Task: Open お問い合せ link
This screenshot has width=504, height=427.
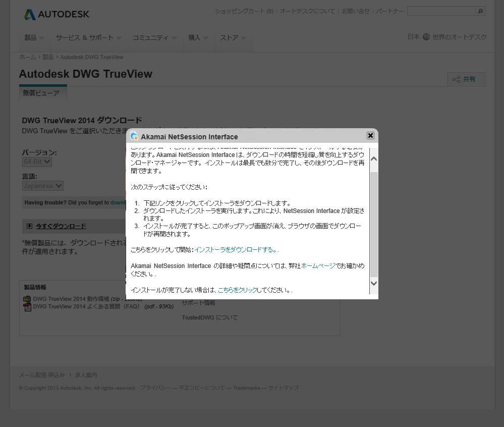Action: tap(356, 11)
